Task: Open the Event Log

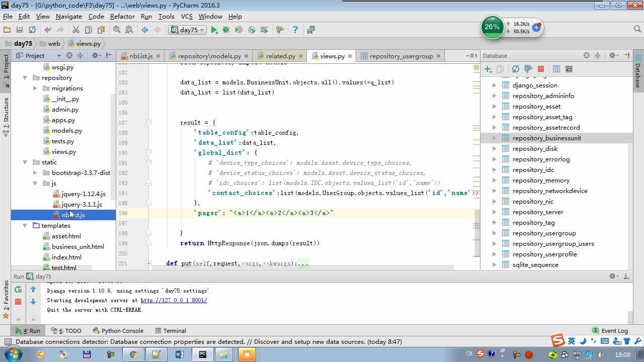Action: click(x=610, y=331)
